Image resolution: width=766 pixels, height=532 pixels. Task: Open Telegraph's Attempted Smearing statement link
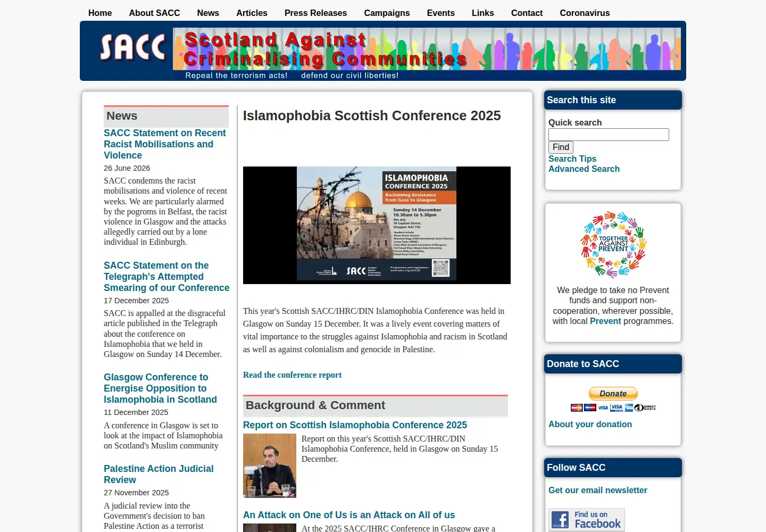(x=166, y=277)
